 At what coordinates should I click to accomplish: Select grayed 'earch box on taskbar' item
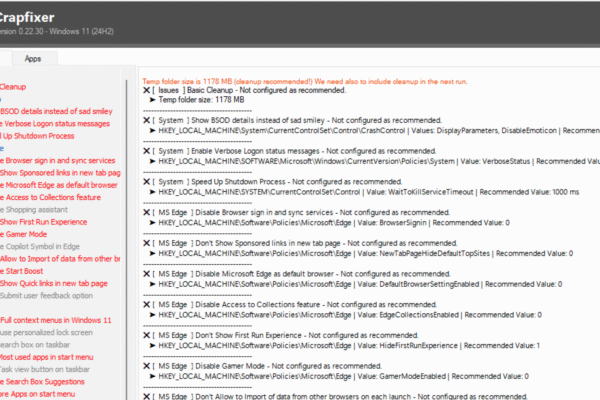[x=35, y=344]
